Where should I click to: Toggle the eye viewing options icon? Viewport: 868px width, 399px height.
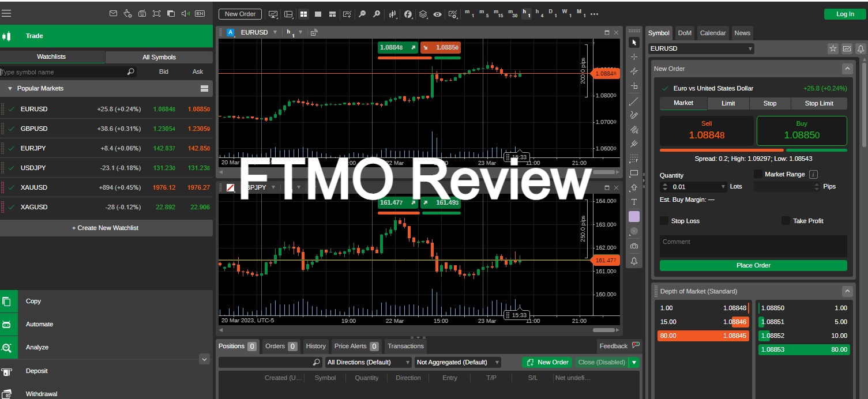[438, 14]
